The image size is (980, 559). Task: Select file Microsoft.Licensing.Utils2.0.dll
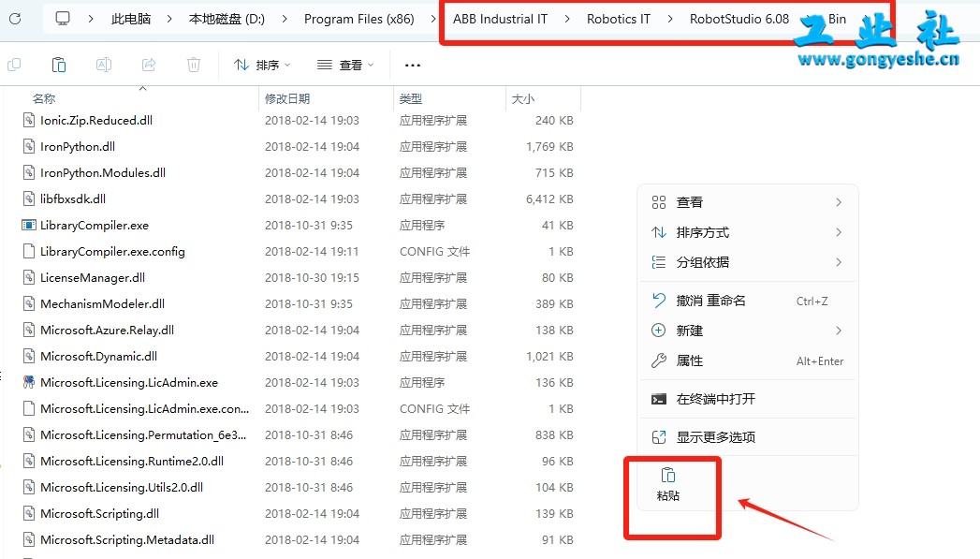pos(122,488)
